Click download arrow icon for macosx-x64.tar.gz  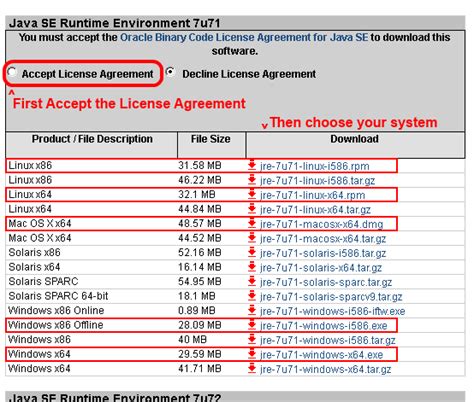(x=252, y=238)
